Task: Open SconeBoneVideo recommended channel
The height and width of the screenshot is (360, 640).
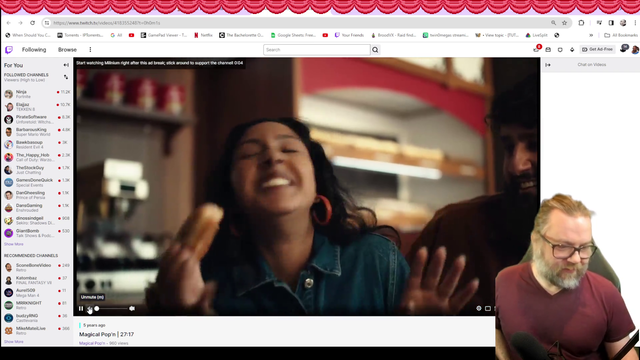Action: pyautogui.click(x=37, y=267)
